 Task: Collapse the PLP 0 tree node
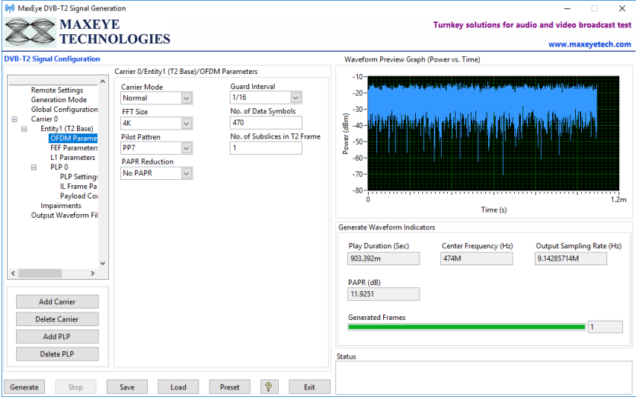coord(34,167)
